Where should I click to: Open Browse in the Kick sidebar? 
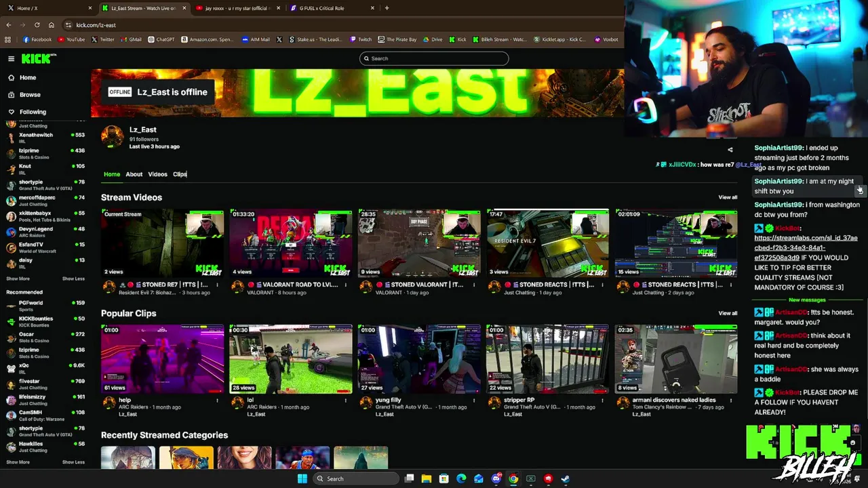(x=30, y=95)
